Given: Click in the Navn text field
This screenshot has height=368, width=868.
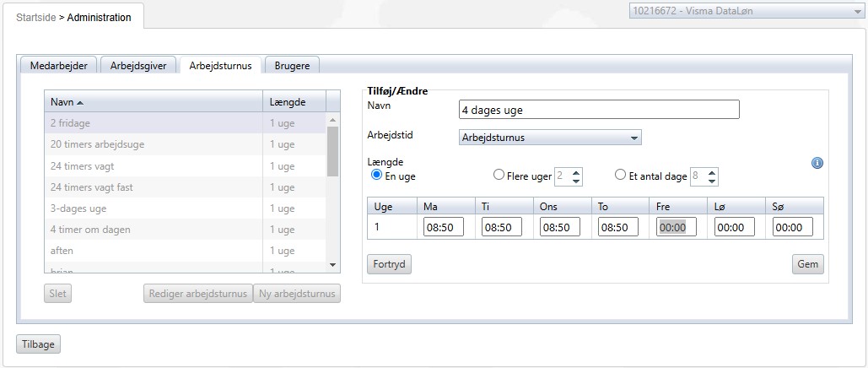Looking at the screenshot, I should [x=599, y=110].
